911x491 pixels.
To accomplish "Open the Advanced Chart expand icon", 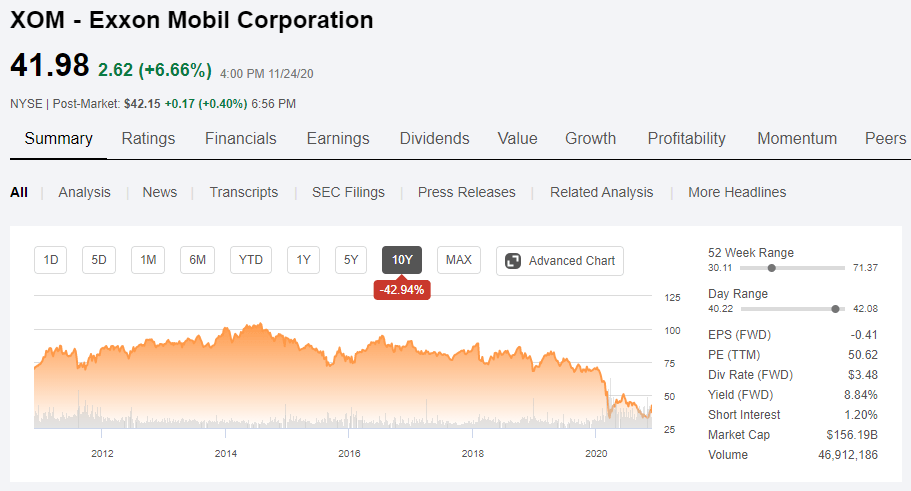I will 513,261.
